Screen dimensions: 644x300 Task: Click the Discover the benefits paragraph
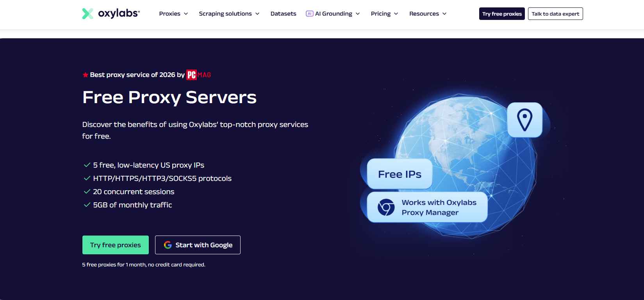click(x=195, y=130)
